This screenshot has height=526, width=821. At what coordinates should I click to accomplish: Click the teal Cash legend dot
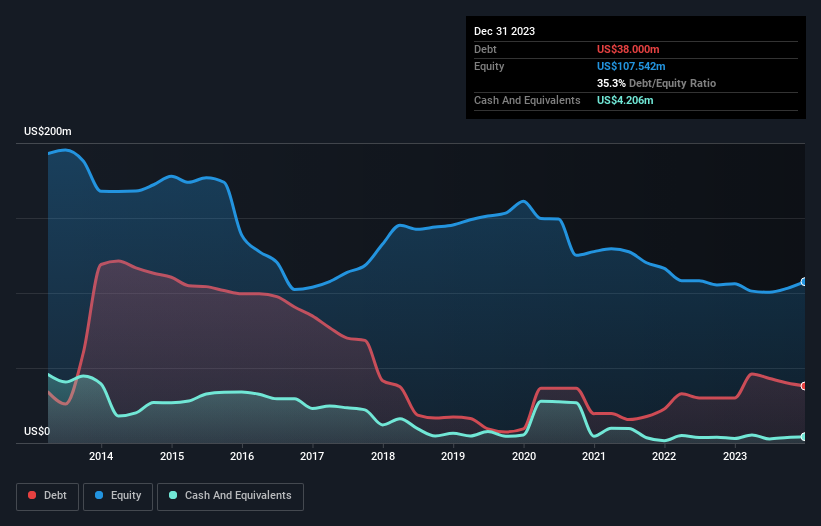tap(173, 495)
